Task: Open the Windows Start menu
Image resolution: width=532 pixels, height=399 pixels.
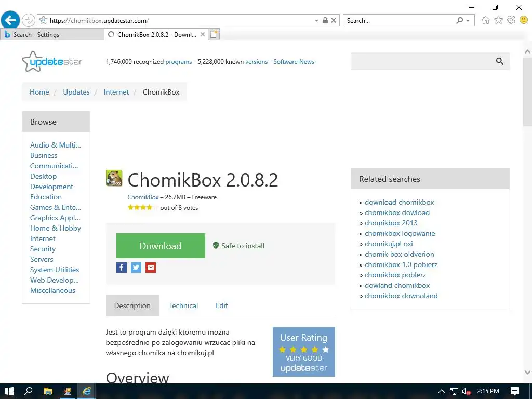Action: tap(9, 391)
